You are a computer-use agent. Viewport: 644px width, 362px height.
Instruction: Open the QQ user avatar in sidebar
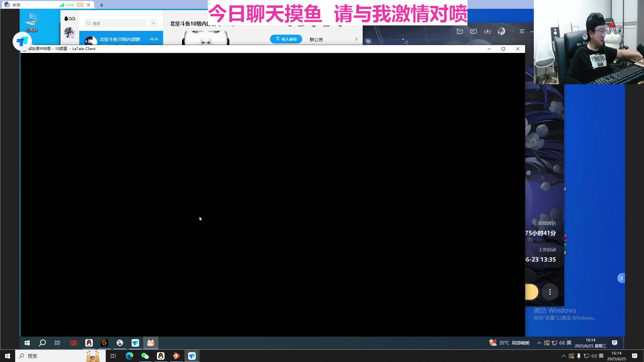pos(69,33)
